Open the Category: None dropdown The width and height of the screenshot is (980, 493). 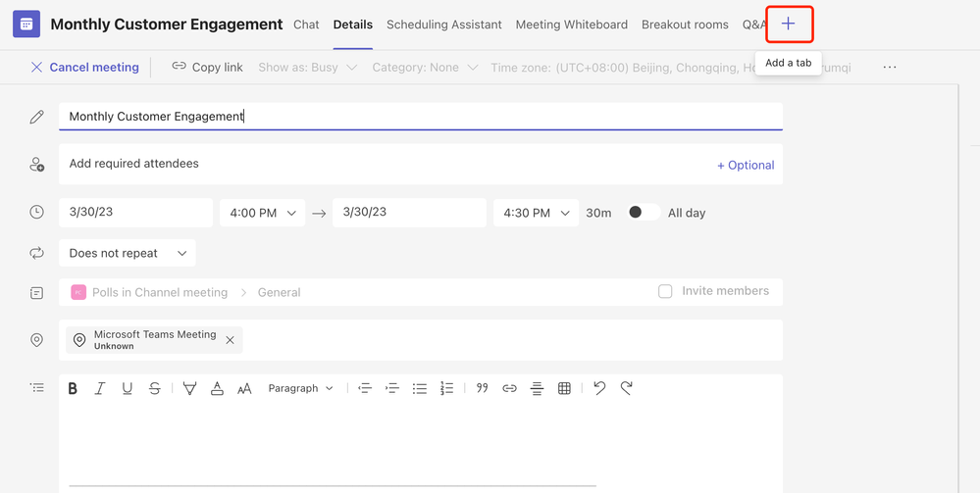[x=425, y=67]
